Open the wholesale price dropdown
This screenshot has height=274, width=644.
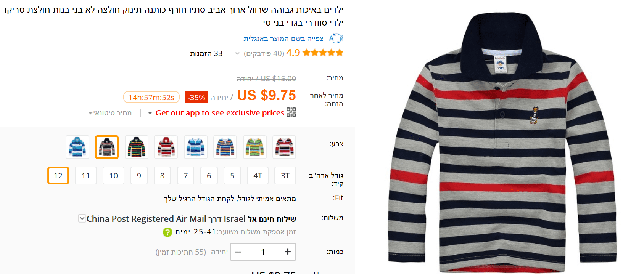pyautogui.click(x=110, y=113)
